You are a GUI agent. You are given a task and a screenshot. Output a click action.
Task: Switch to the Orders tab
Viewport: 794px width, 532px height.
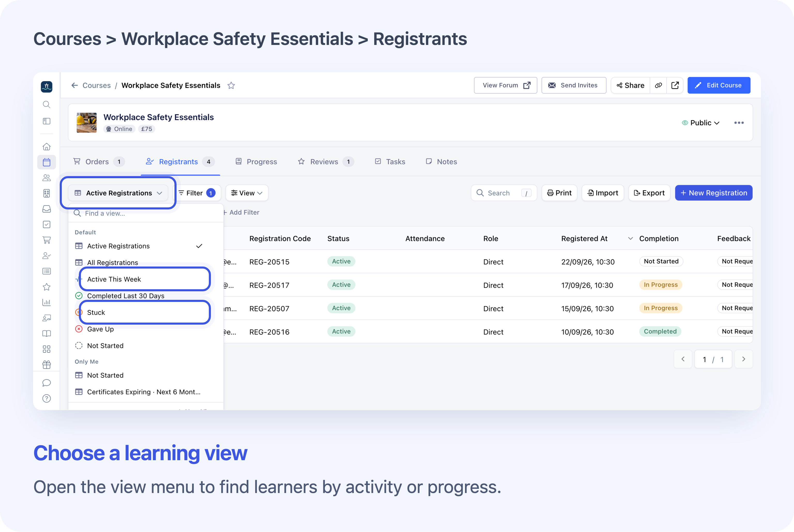point(99,162)
